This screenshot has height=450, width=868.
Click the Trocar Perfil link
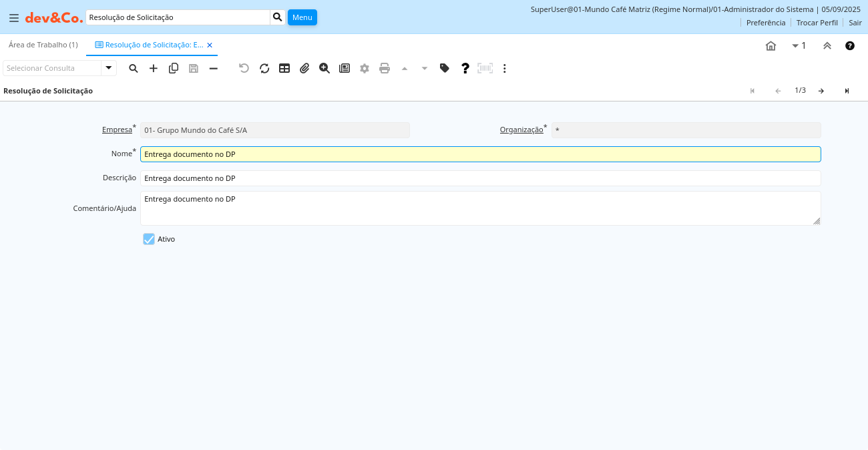pyautogui.click(x=817, y=23)
